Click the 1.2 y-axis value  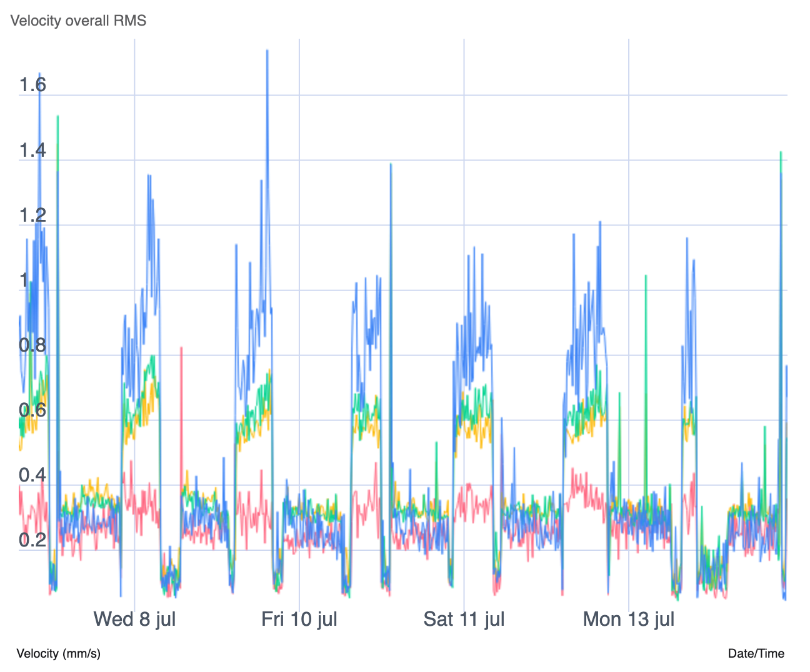pyautogui.click(x=32, y=215)
